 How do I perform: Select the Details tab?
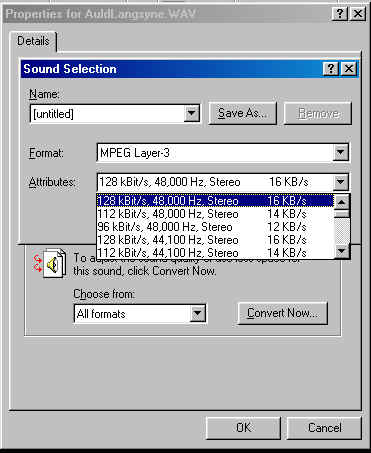tap(33, 41)
